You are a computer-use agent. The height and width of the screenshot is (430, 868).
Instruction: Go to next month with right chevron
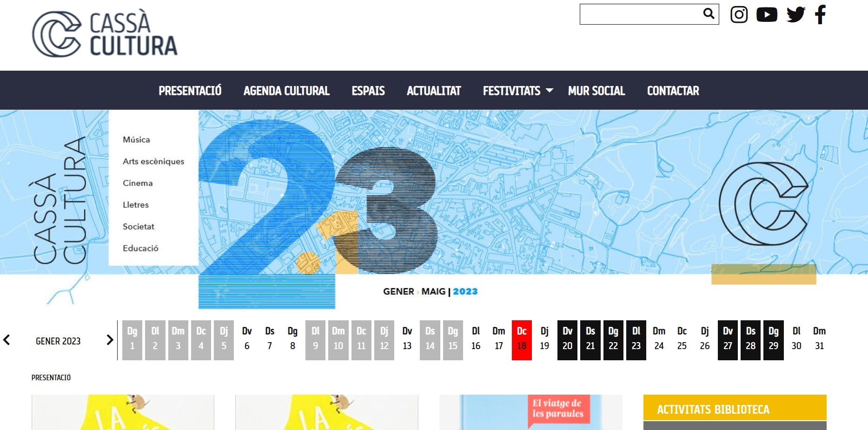click(x=110, y=340)
